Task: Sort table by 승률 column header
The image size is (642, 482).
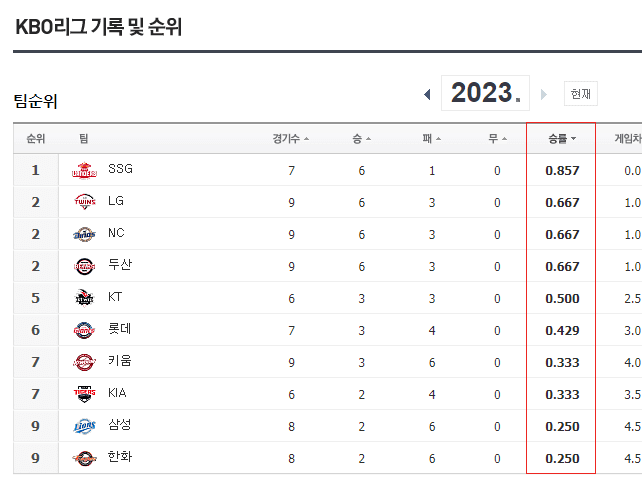Action: coord(562,139)
